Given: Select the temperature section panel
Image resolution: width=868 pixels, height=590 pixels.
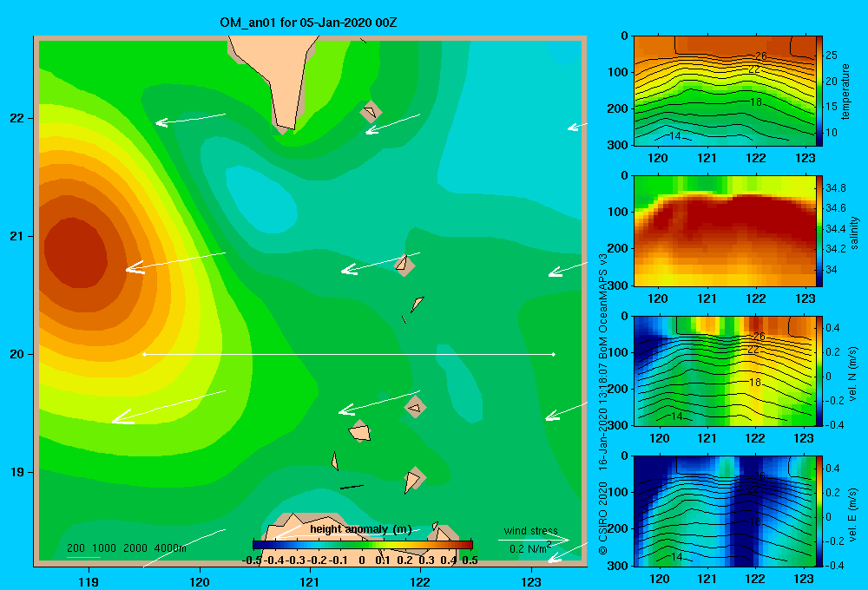Looking at the screenshot, I should (725, 91).
